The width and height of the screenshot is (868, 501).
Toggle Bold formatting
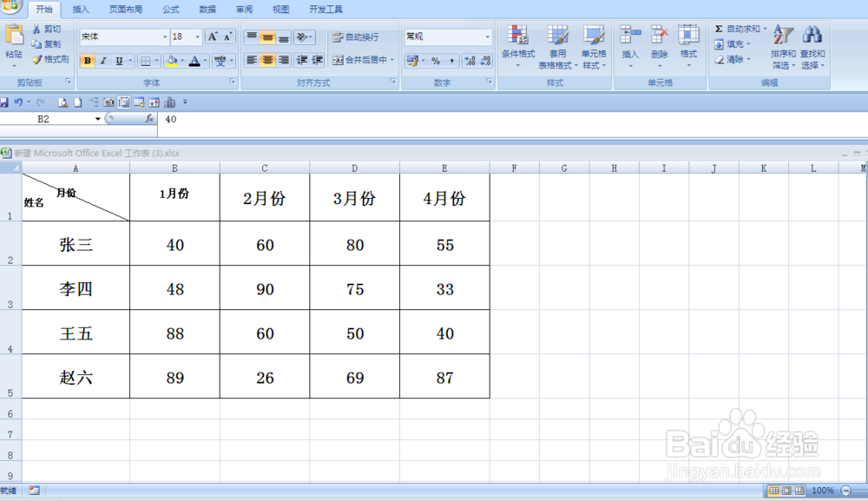point(87,61)
